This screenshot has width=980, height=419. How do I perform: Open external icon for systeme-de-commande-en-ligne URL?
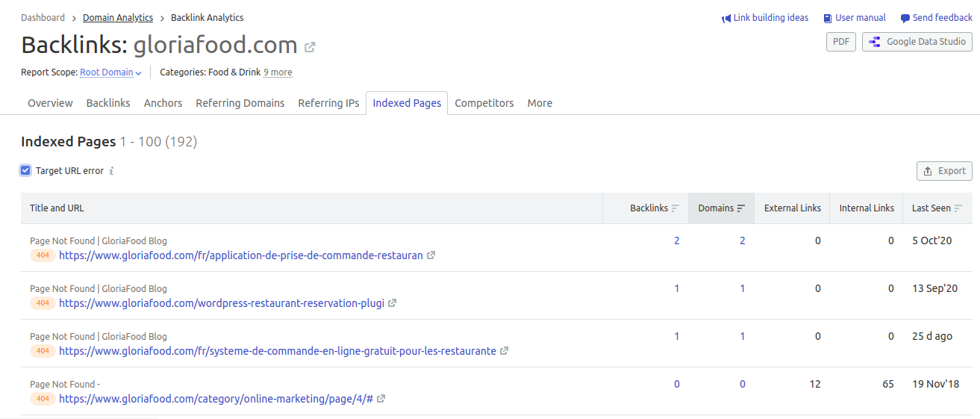(x=505, y=351)
